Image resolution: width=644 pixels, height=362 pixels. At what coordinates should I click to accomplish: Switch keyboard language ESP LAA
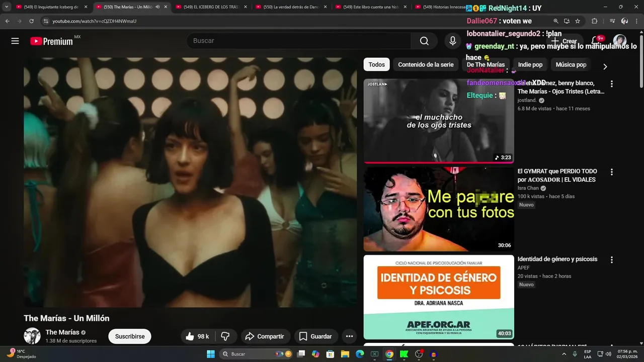[588, 354]
